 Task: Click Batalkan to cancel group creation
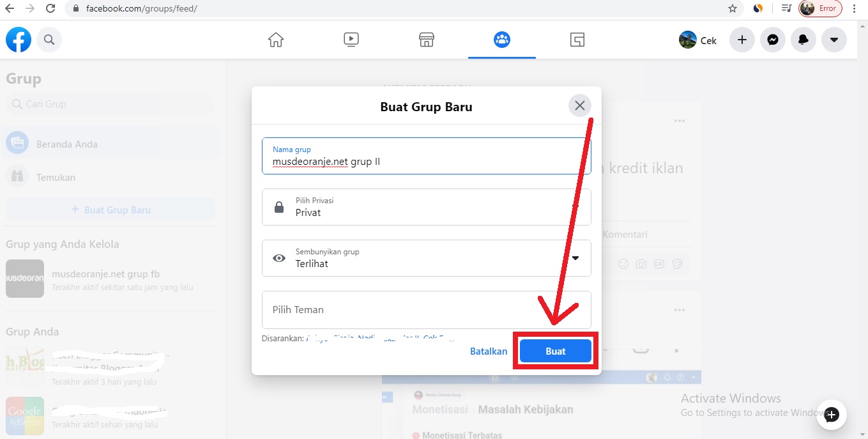[489, 351]
